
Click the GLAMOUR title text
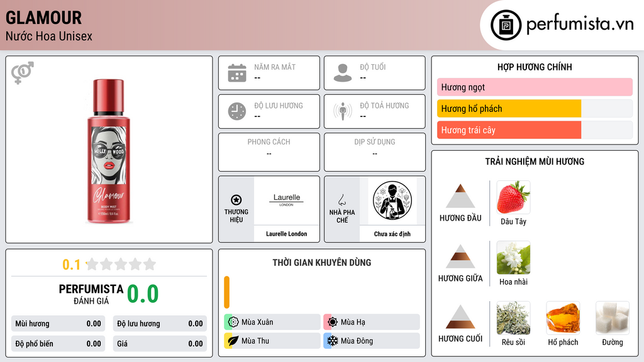point(43,18)
